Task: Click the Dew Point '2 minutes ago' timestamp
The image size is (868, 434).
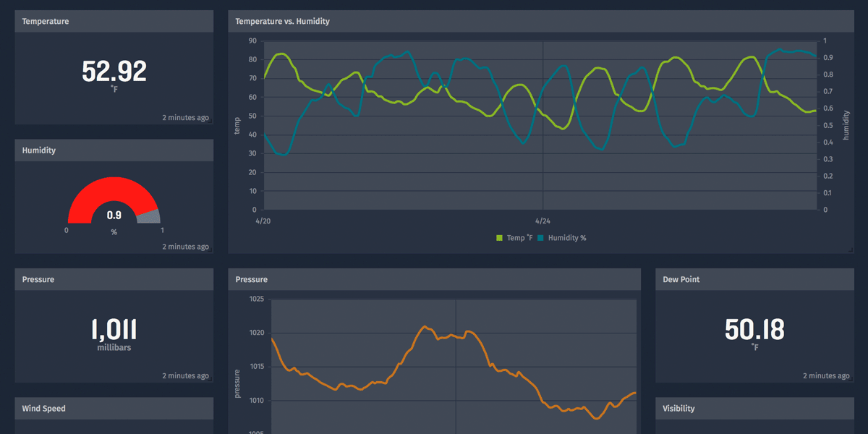Action: tap(826, 376)
